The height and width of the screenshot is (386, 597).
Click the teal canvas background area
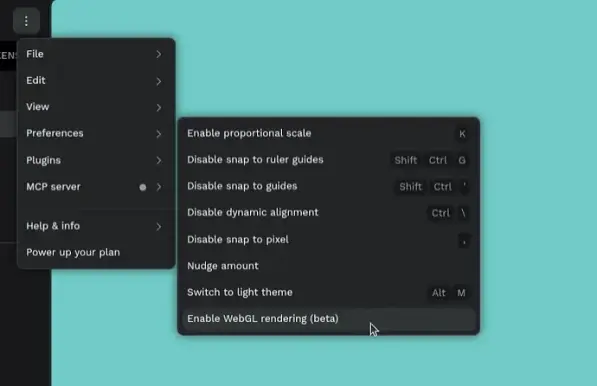[381, 57]
